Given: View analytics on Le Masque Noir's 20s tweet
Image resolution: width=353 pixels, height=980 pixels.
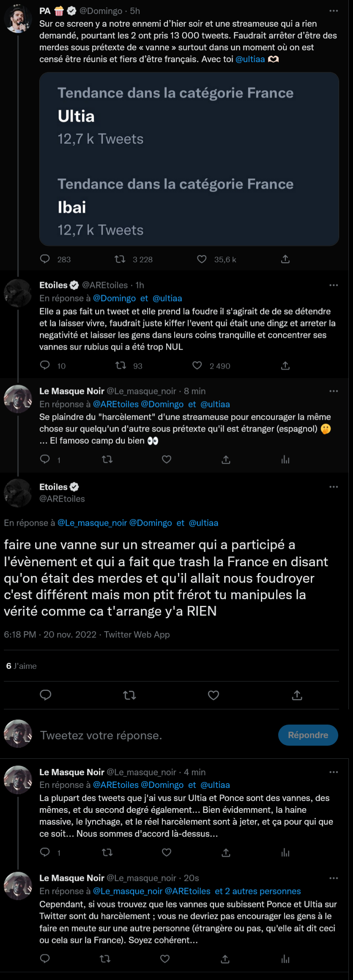Looking at the screenshot, I should tap(285, 959).
